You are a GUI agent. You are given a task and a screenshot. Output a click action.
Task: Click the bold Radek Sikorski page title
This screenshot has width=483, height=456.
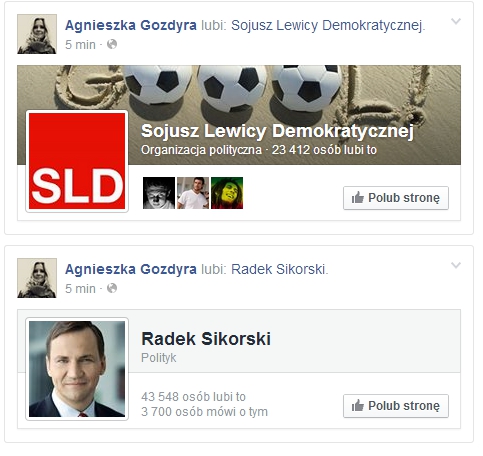[206, 339]
